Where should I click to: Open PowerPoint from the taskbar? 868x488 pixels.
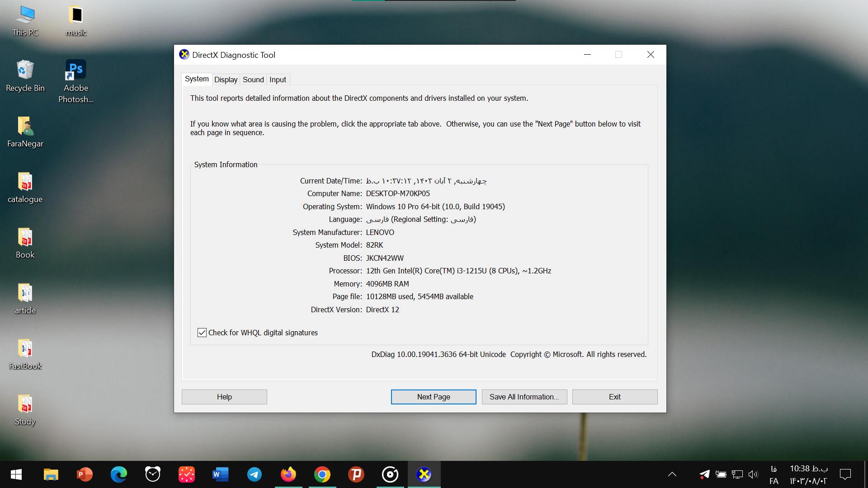(85, 474)
